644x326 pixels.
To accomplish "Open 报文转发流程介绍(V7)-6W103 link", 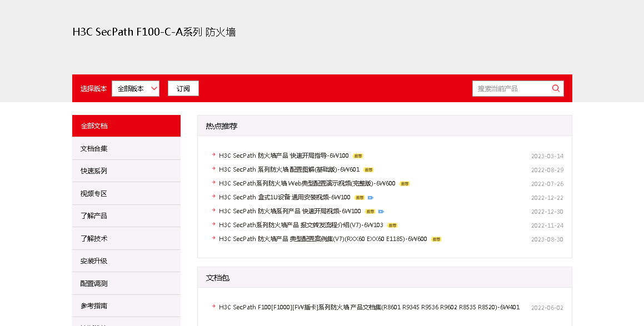I will [x=301, y=225].
